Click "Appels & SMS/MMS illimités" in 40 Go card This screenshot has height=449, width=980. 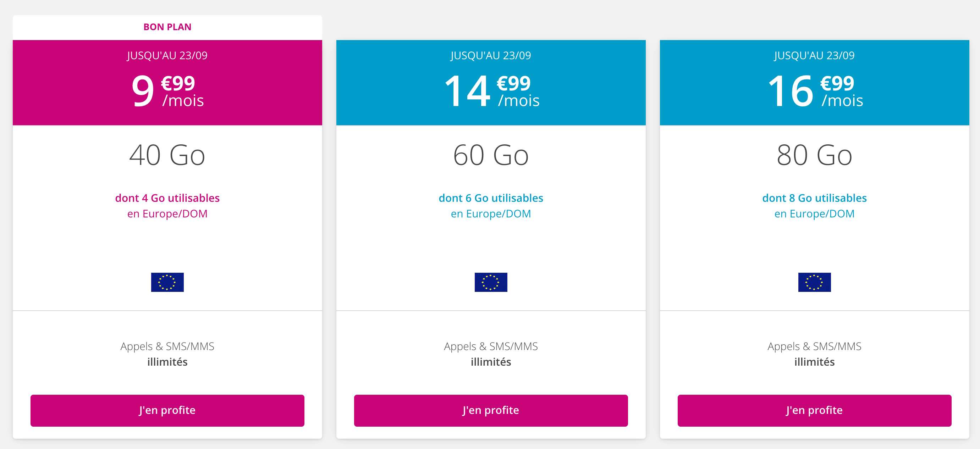[167, 354]
